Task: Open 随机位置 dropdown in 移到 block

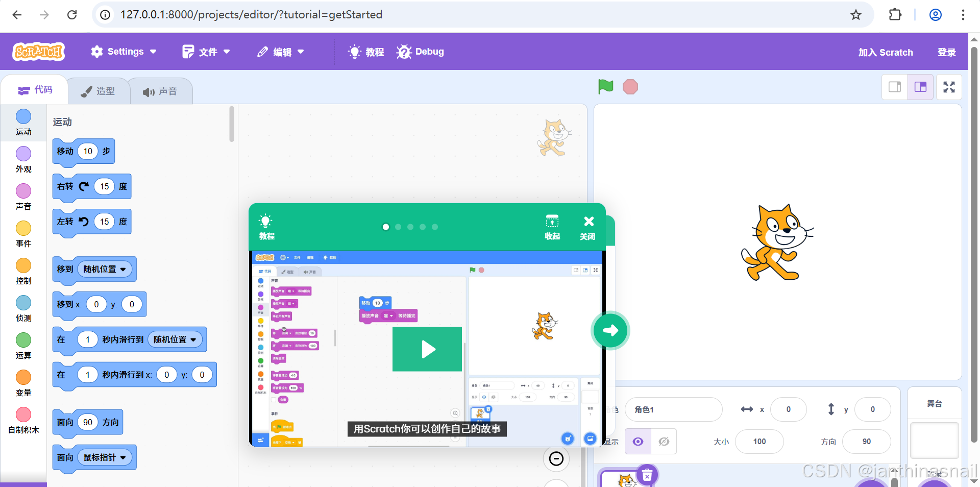Action: click(105, 269)
